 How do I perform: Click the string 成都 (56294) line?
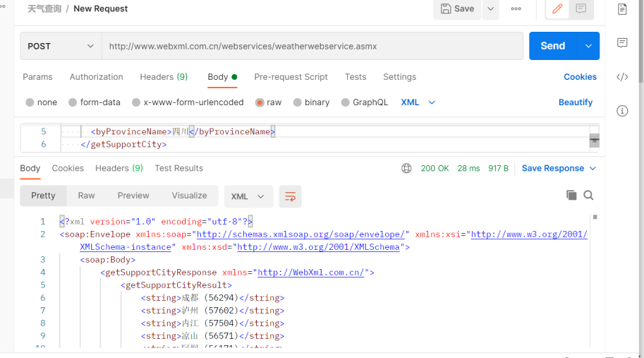click(x=212, y=298)
